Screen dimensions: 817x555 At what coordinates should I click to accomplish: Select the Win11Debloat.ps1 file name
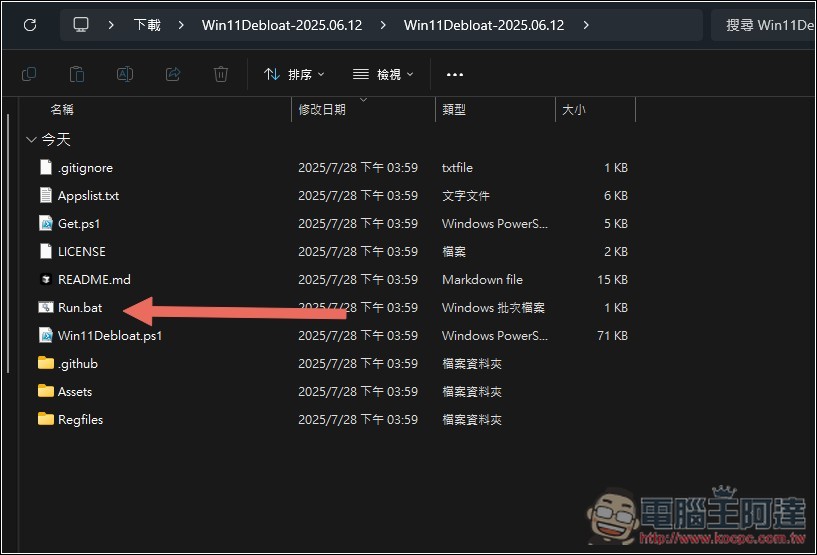click(110, 336)
